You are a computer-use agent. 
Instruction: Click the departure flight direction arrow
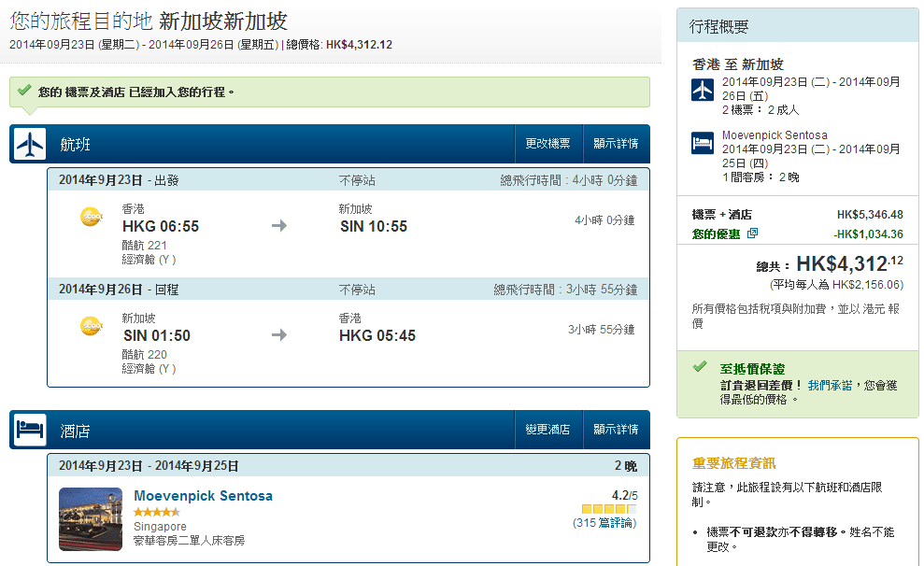(x=278, y=226)
